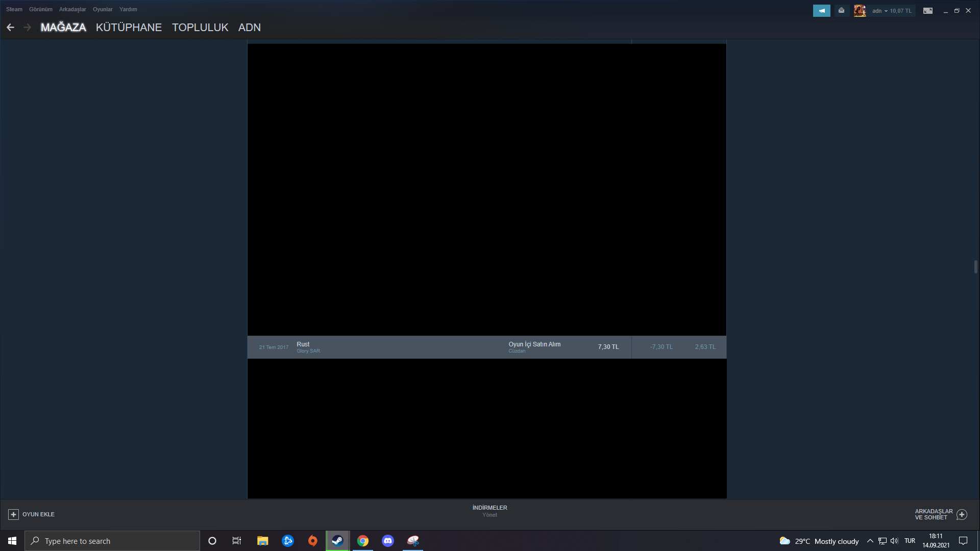Viewport: 980px width, 551px height.
Task: Click the forward navigation arrow
Action: pyautogui.click(x=28, y=28)
